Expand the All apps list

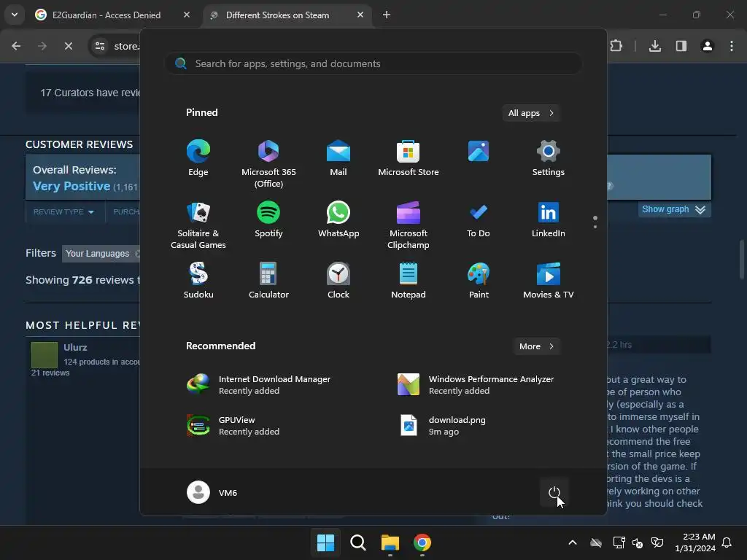[531, 113]
